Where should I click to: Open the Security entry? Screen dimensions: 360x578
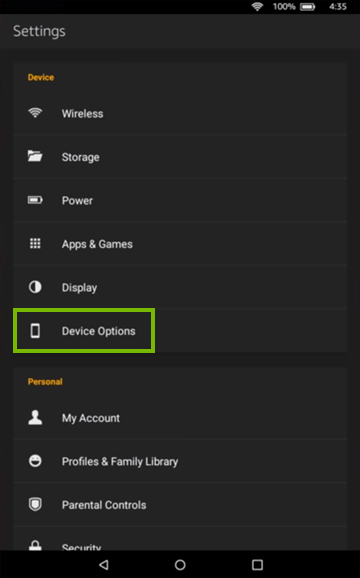[180, 539]
